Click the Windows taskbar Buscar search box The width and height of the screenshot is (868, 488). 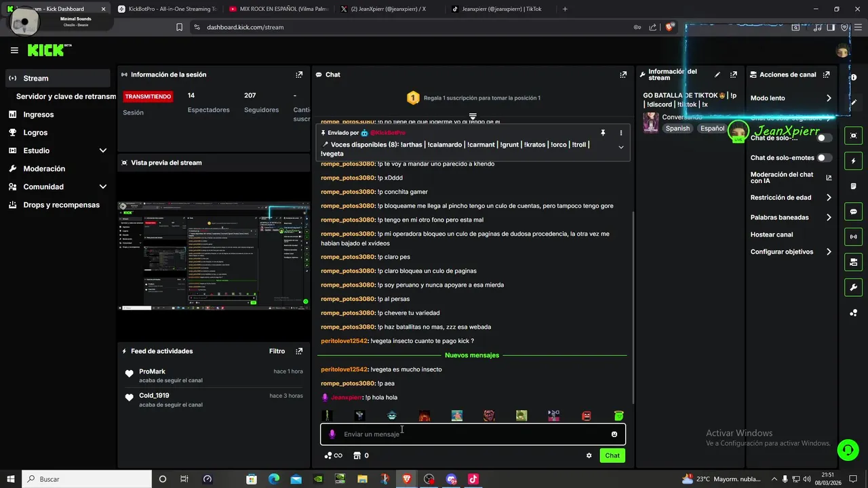click(87, 479)
